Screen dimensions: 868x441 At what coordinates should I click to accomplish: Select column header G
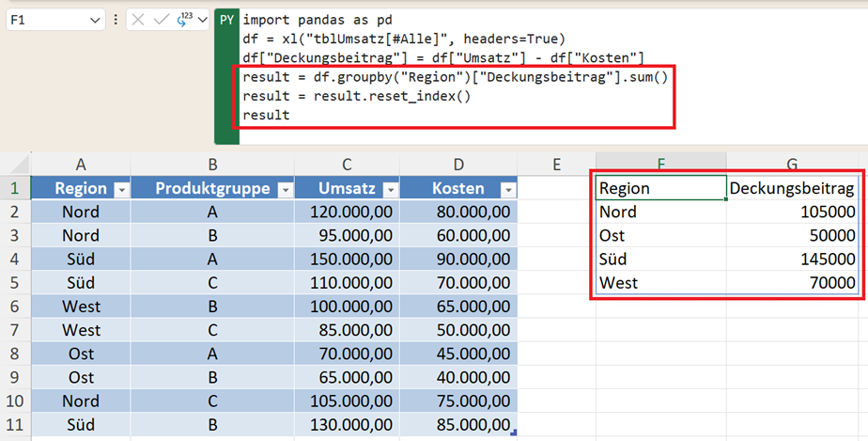click(x=792, y=165)
